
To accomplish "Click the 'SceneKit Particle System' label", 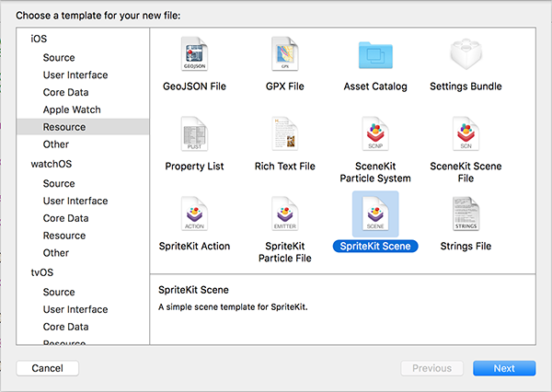I will (x=375, y=172).
